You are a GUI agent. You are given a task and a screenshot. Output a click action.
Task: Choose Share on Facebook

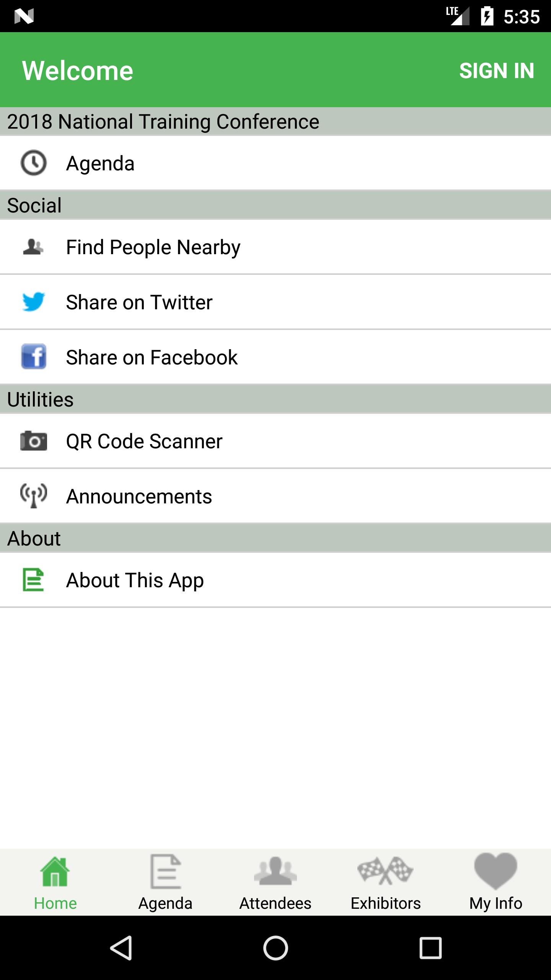click(152, 357)
